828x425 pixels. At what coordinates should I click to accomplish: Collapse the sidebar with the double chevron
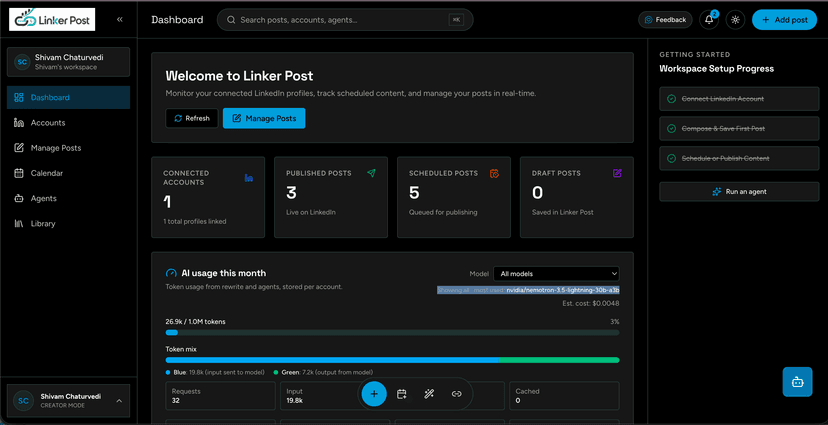pyautogui.click(x=120, y=20)
